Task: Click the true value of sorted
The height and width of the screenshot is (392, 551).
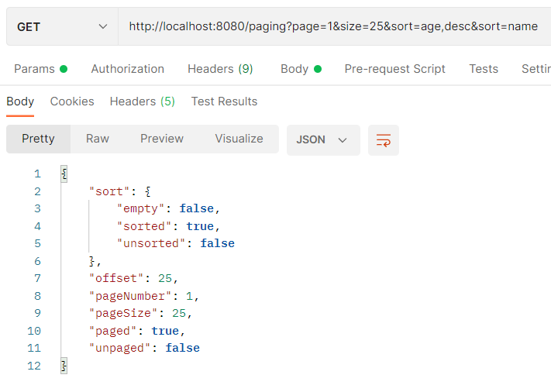Action: (200, 226)
